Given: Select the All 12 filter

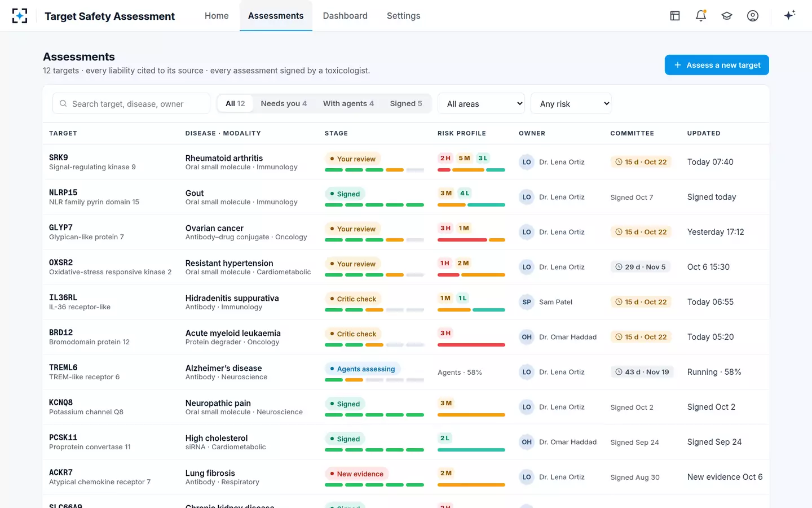Looking at the screenshot, I should tap(235, 104).
